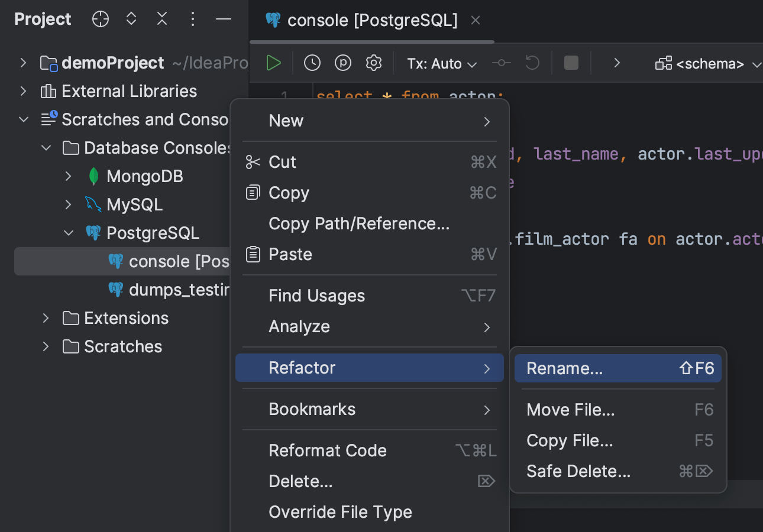Collapse all nodes with the X icon
The width and height of the screenshot is (763, 532).
[x=161, y=18]
